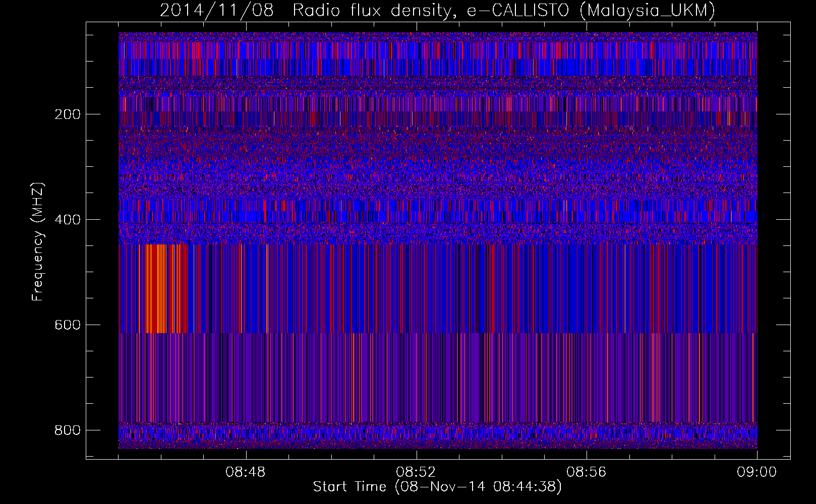Click the 'Frequency (MHZ)' axis label

click(38, 242)
